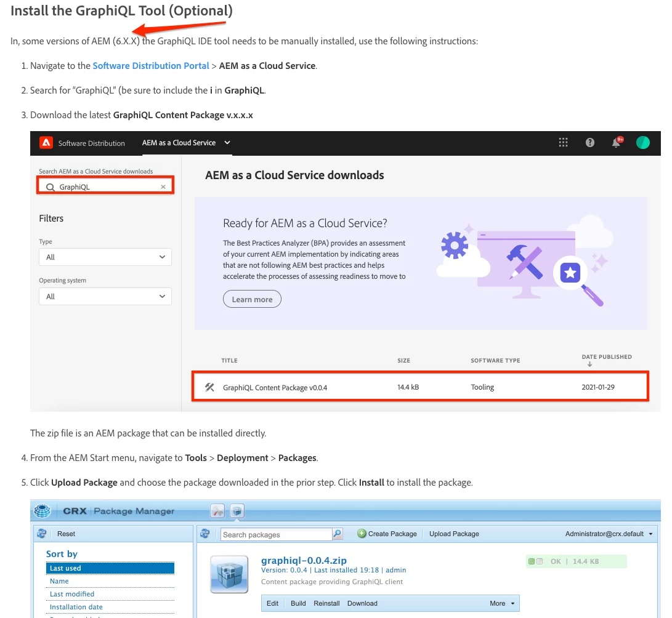Sort packages by Installation date
672x618 pixels.
tap(76, 606)
